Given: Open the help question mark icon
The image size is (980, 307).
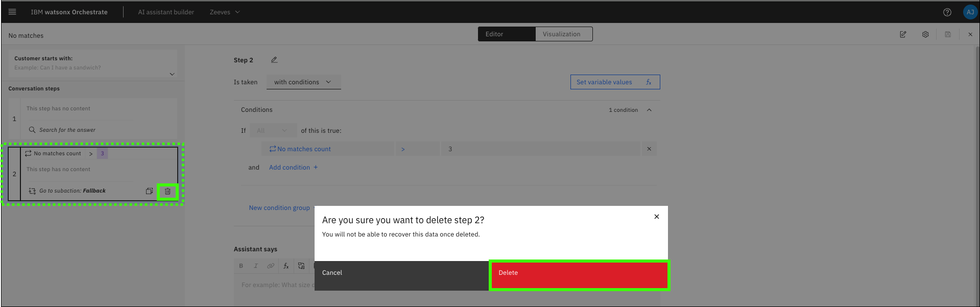Looking at the screenshot, I should (x=947, y=12).
